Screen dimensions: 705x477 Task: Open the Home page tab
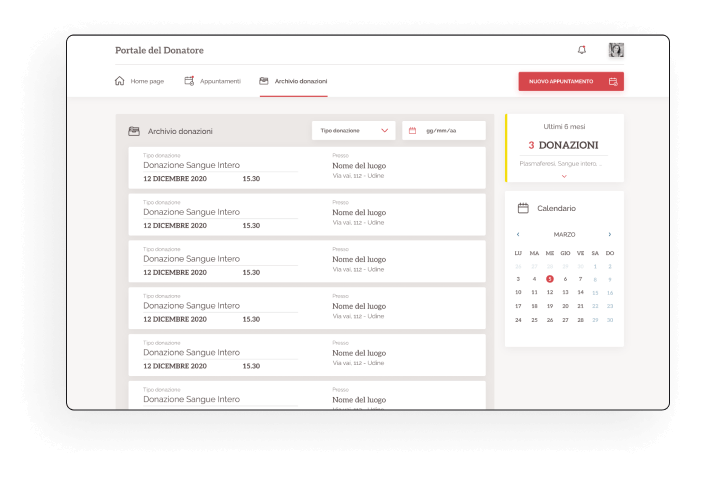tap(146, 81)
